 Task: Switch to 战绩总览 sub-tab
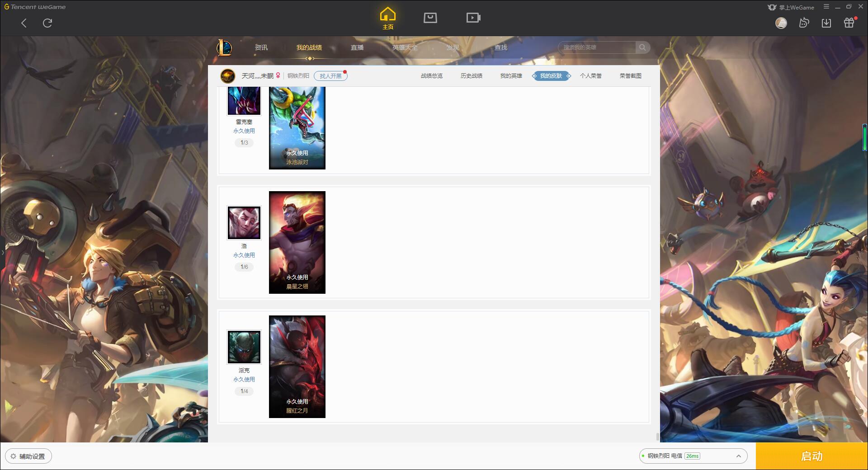[x=432, y=76]
